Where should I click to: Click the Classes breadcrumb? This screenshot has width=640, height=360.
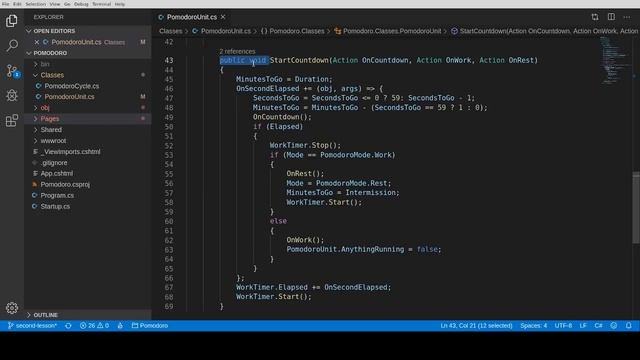pos(171,31)
